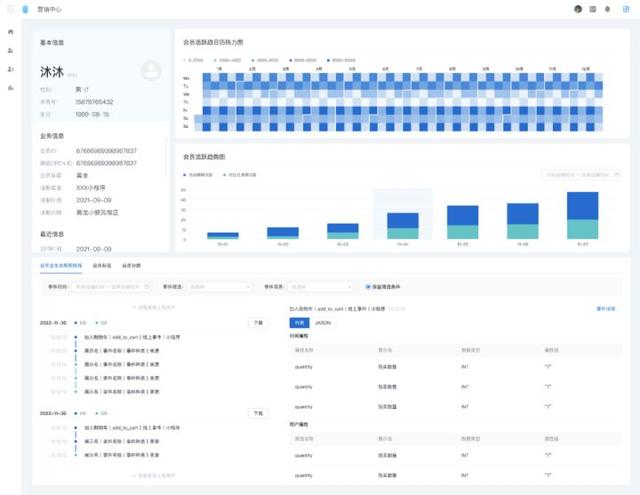Open the 事件来源 dropdown

pyautogui.click(x=320, y=287)
